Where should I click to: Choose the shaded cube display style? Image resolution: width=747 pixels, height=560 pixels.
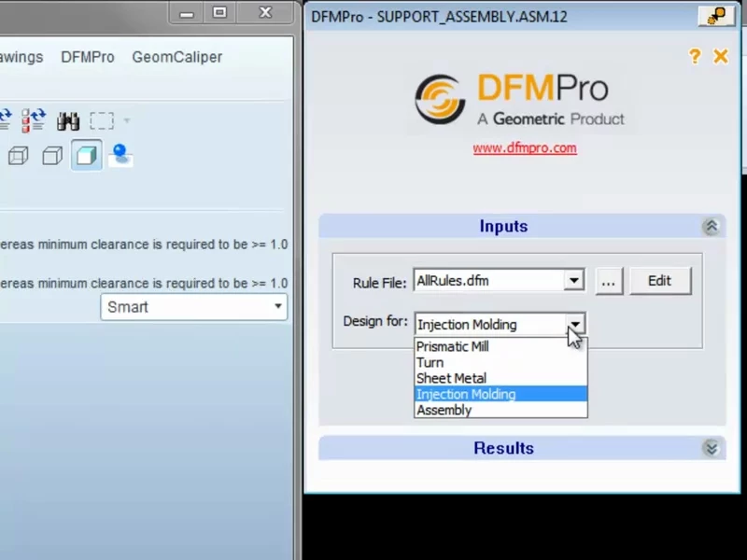click(86, 155)
